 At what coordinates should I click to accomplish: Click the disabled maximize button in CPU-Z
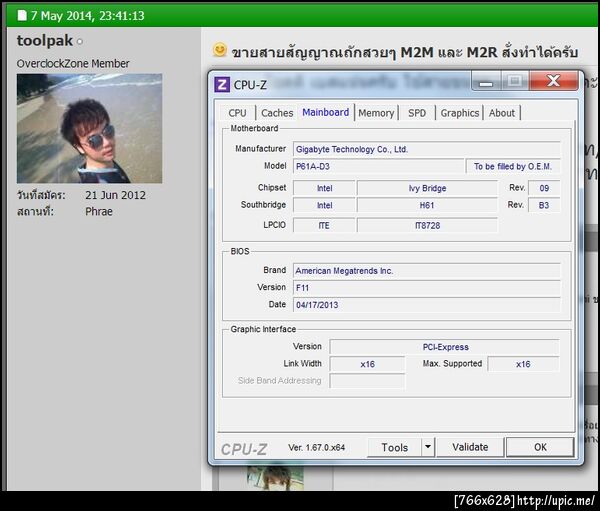(515, 81)
